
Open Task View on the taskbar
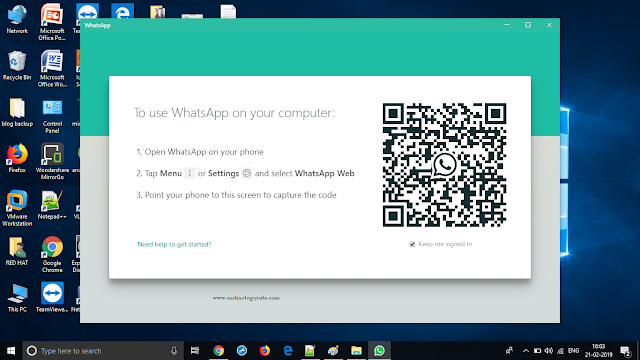pyautogui.click(x=195, y=351)
